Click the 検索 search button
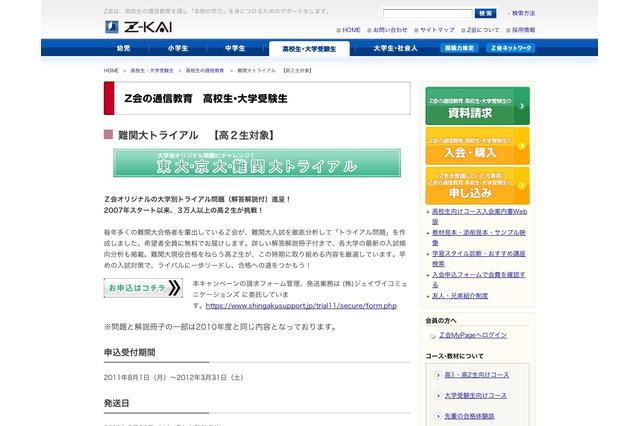This screenshot has height=426, width=640. pyautogui.click(x=485, y=13)
